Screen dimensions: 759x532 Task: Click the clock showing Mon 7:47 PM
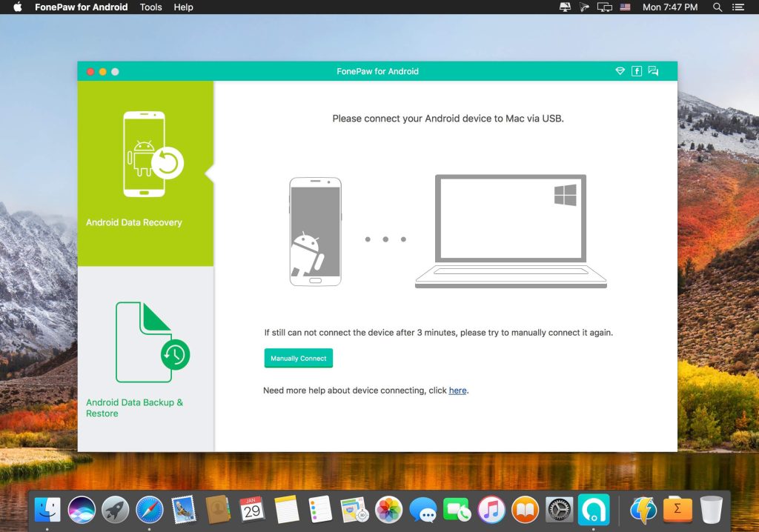[670, 7]
